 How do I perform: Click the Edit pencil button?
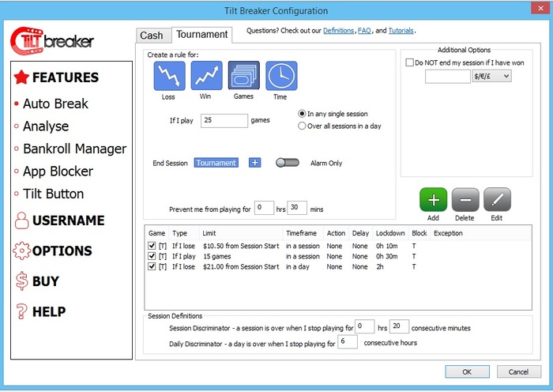[x=497, y=200]
